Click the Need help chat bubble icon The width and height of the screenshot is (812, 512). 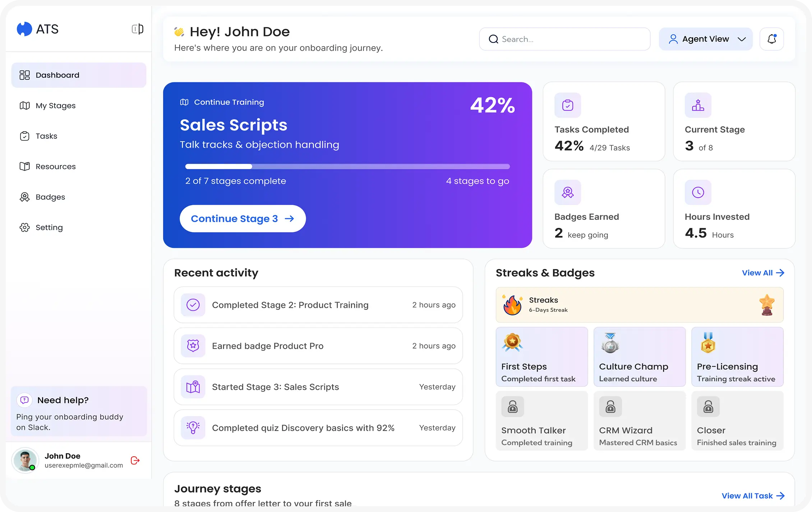24,400
